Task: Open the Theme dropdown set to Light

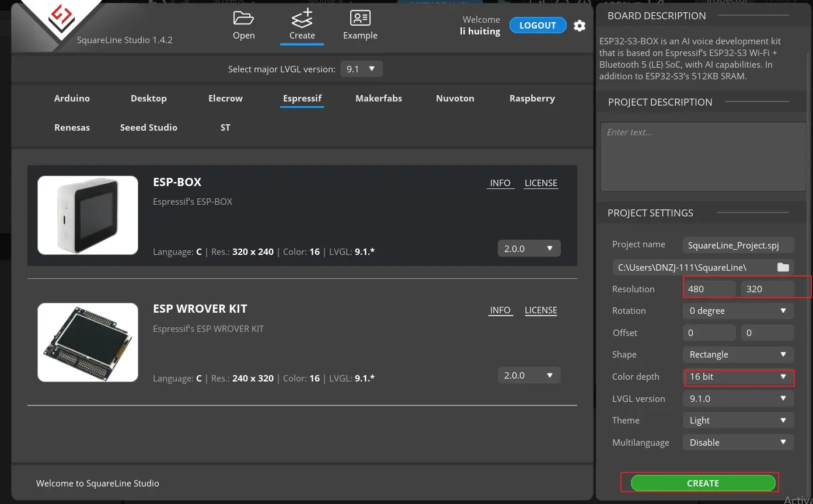Action: (x=738, y=421)
